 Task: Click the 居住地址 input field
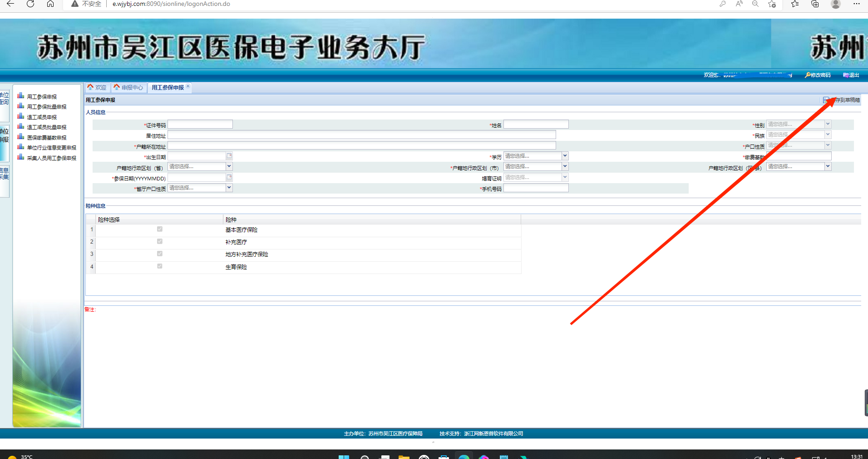362,135
